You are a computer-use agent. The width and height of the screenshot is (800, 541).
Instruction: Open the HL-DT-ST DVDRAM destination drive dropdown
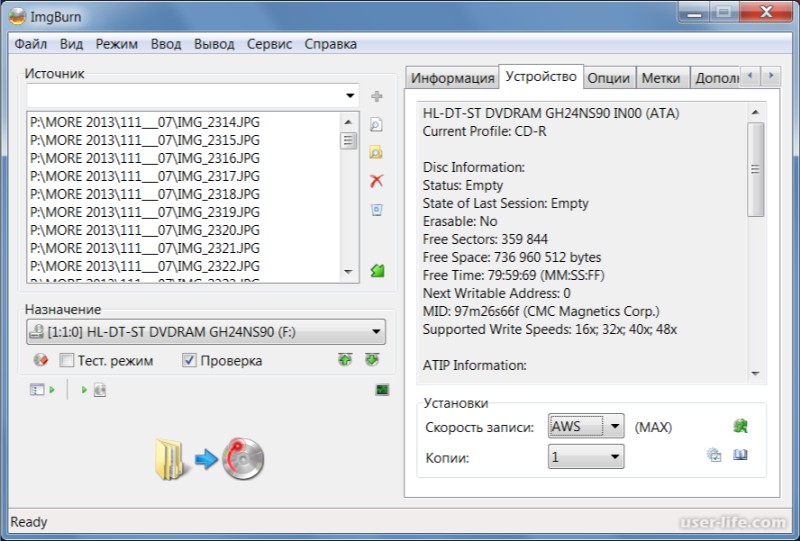tap(376, 332)
